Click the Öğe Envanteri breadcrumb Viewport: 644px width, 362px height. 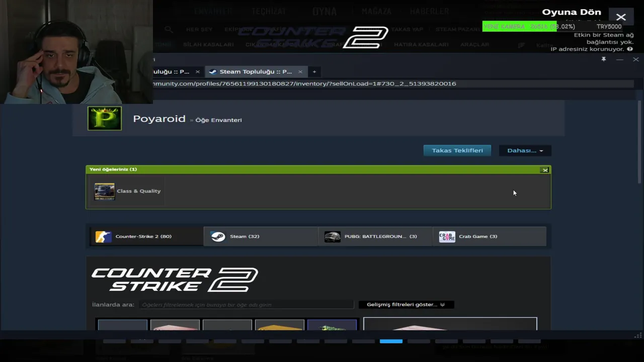click(x=218, y=120)
